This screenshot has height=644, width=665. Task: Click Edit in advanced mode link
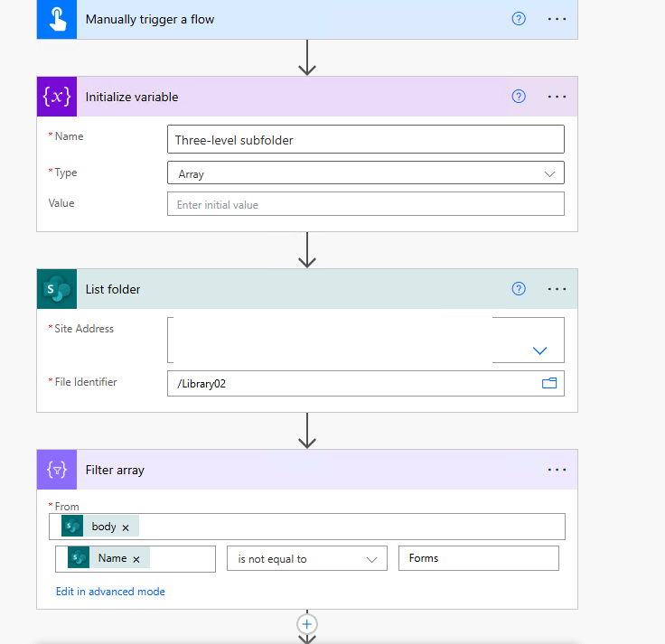pos(110,592)
